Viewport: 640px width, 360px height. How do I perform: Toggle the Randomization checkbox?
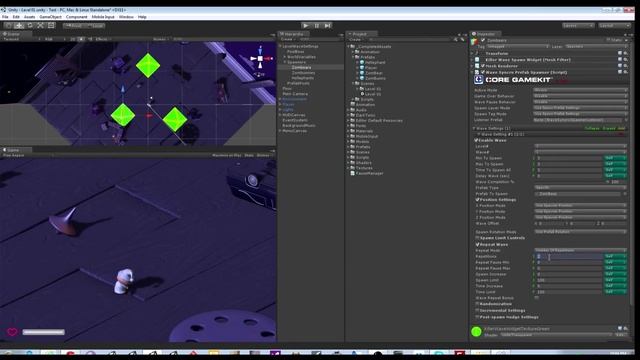[477, 304]
